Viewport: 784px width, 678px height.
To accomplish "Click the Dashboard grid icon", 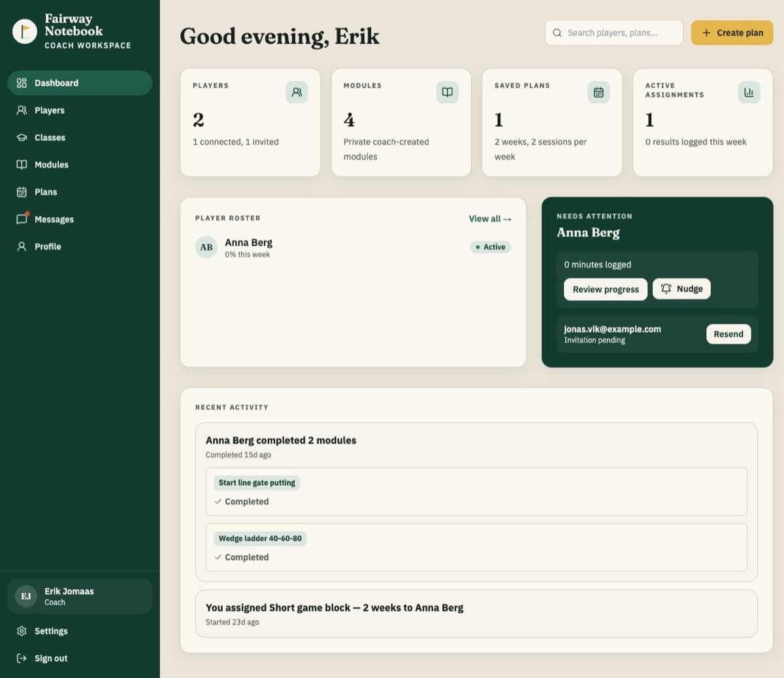I will (22, 83).
